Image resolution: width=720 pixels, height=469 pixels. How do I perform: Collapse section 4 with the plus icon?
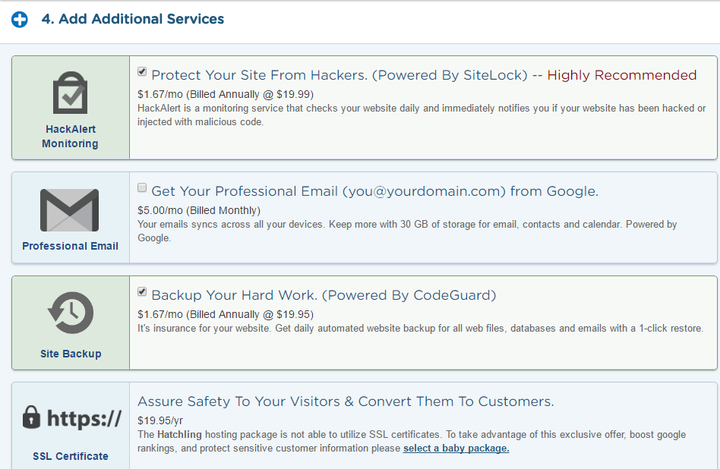(x=19, y=19)
